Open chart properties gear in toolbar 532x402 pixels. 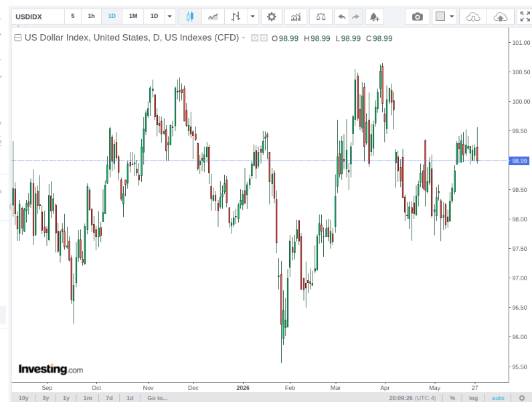[x=272, y=16]
